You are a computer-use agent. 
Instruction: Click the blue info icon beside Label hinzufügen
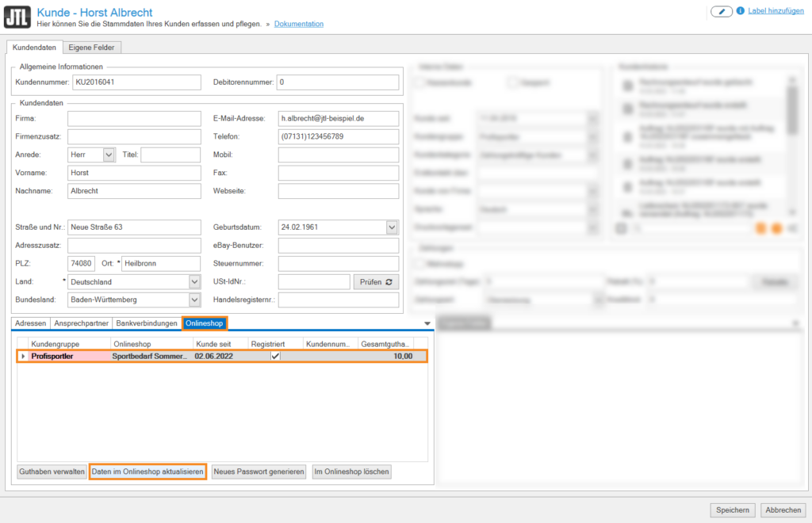741,11
